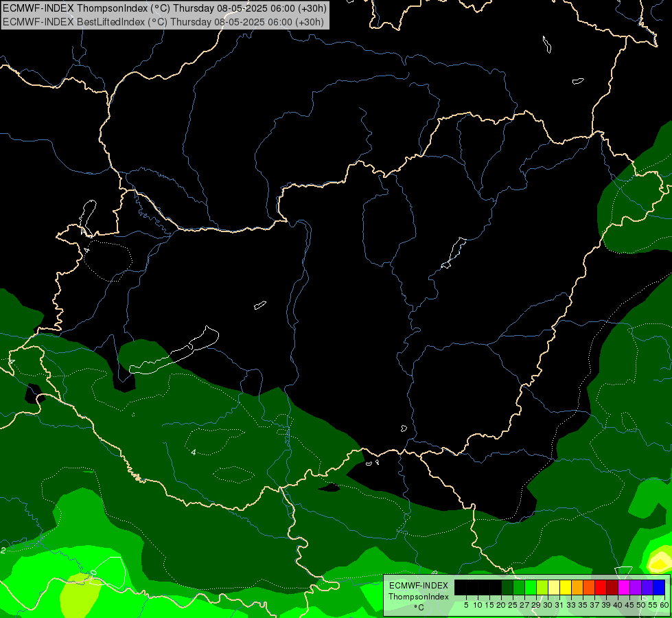This screenshot has height=618, width=672.
Task: Select the dark red 39–40 legend swatch
Action: coord(612,587)
